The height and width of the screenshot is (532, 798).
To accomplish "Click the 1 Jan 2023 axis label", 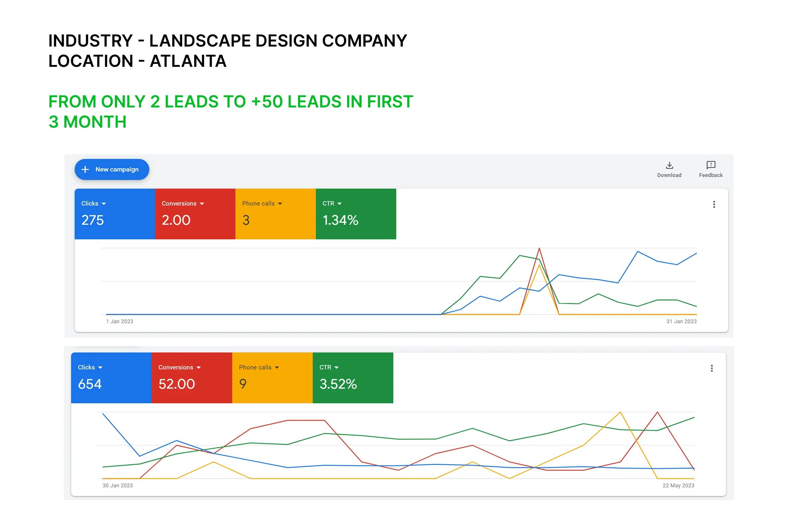I will [x=119, y=321].
